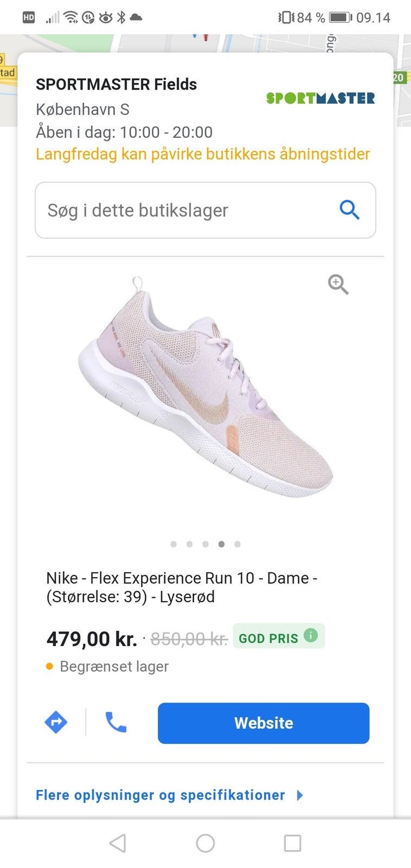
Task: Open the recent apps overview
Action: 292,843
